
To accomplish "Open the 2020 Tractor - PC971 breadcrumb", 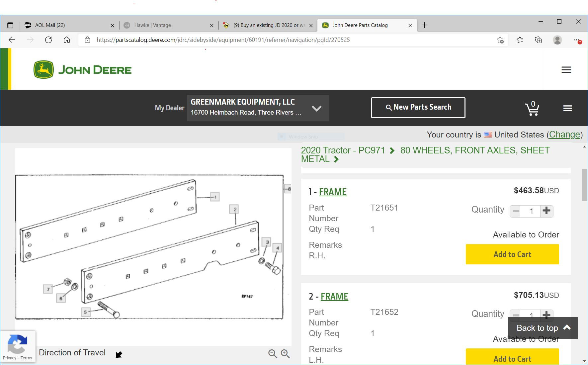I will (x=343, y=150).
